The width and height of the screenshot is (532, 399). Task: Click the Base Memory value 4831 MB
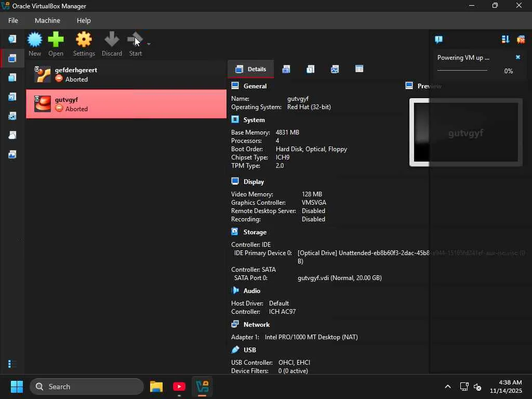coord(287,132)
